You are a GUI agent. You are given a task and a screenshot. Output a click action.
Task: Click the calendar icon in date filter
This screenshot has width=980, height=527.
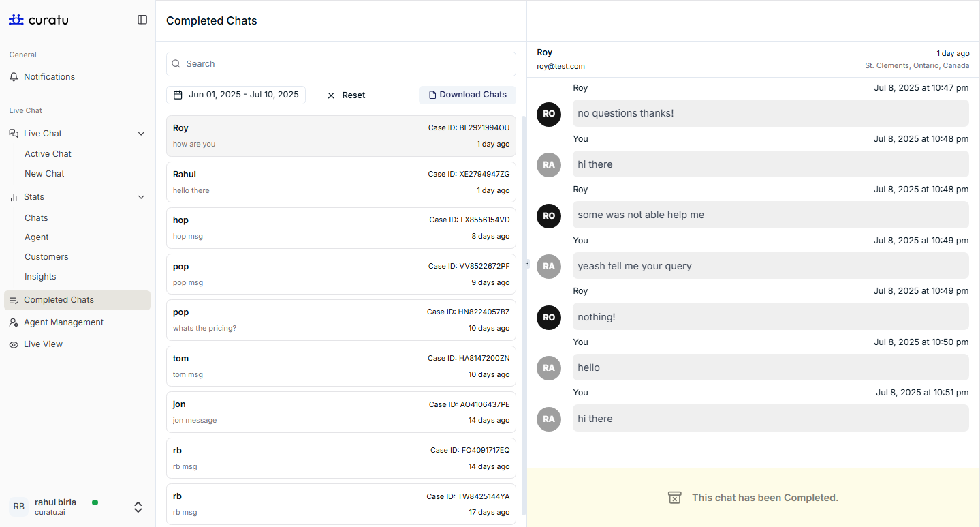pos(178,95)
